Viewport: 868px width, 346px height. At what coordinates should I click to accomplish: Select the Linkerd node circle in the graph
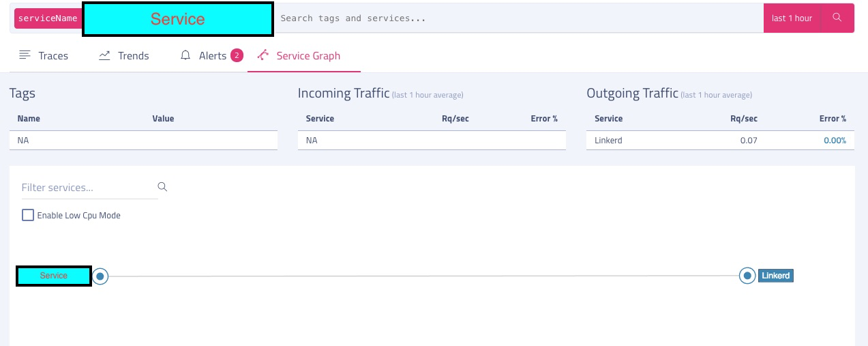pyautogui.click(x=748, y=276)
